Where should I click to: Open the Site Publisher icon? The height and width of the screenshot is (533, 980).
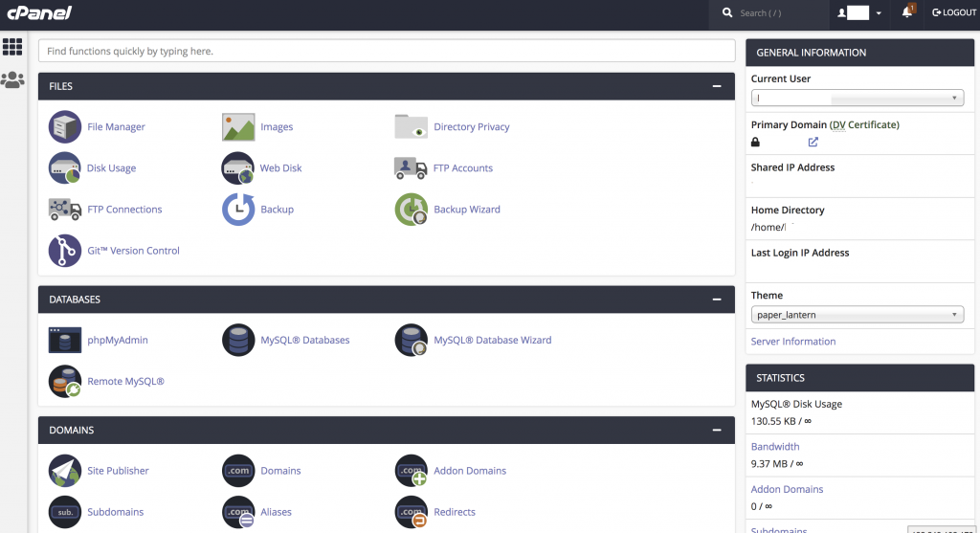point(65,471)
